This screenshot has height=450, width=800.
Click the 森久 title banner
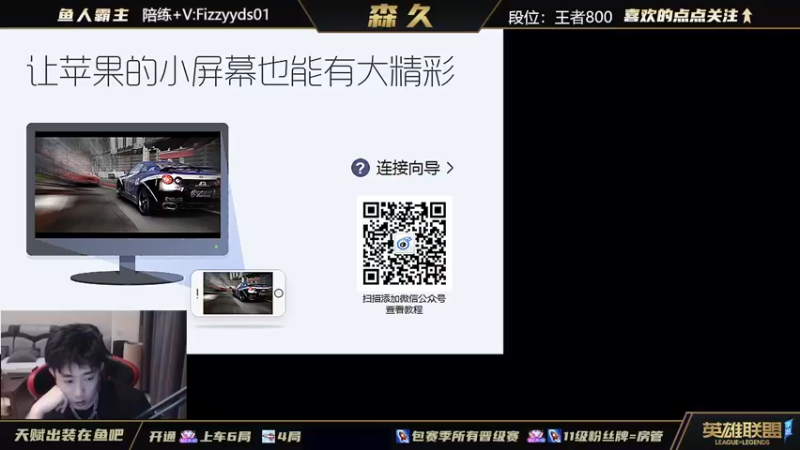[x=399, y=16]
